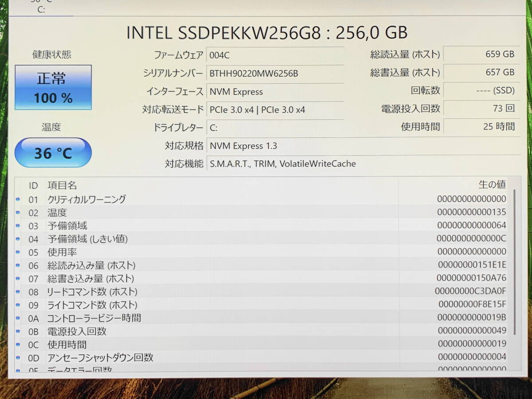The height and width of the screenshot is (399, 532).
Task: Click the status dot beside 予備領域 (しきい値)
Action: pos(18,239)
